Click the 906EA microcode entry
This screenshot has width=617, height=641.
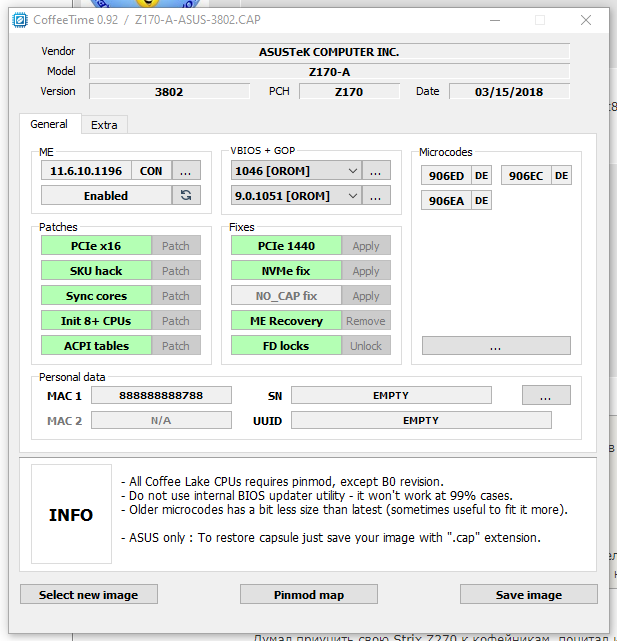[446, 200]
